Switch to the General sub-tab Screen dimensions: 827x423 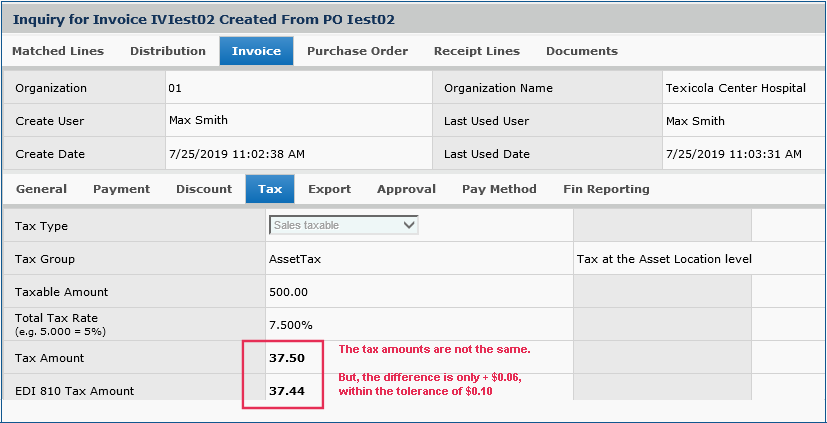(x=42, y=189)
